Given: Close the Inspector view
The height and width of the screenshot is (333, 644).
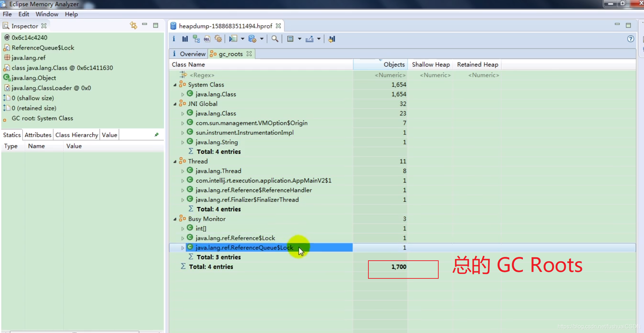Looking at the screenshot, I should coord(44,26).
